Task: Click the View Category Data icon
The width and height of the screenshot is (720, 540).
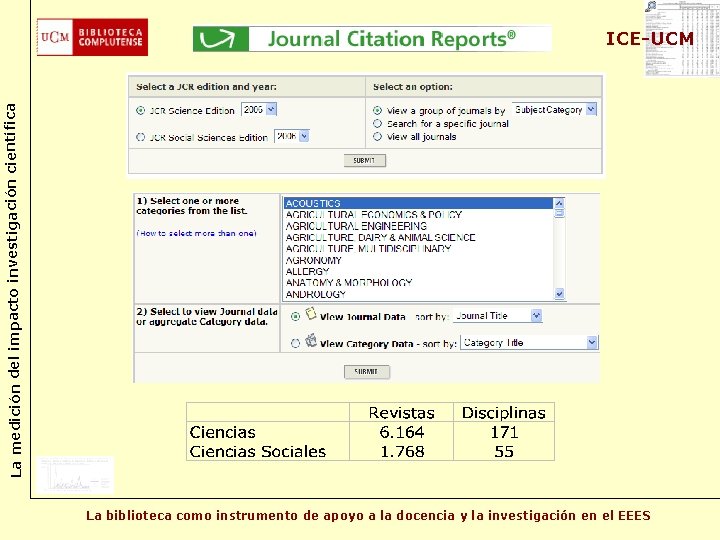Action: point(311,341)
